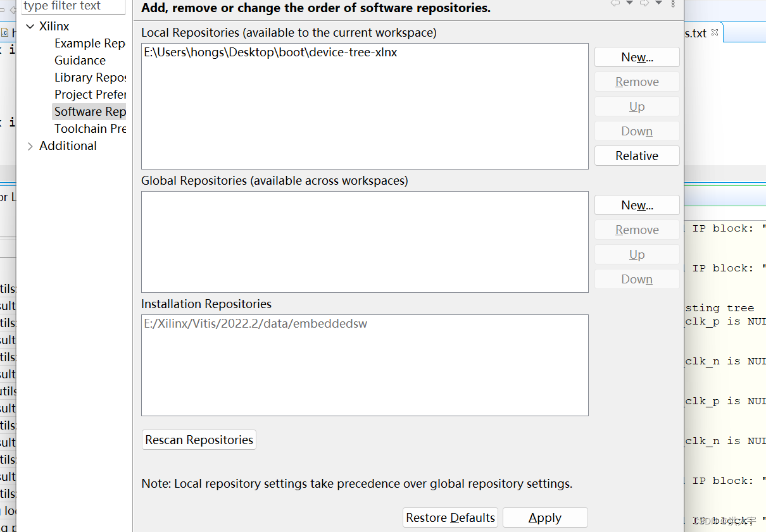
Task: Click New for Global Repositories
Action: [x=637, y=205]
